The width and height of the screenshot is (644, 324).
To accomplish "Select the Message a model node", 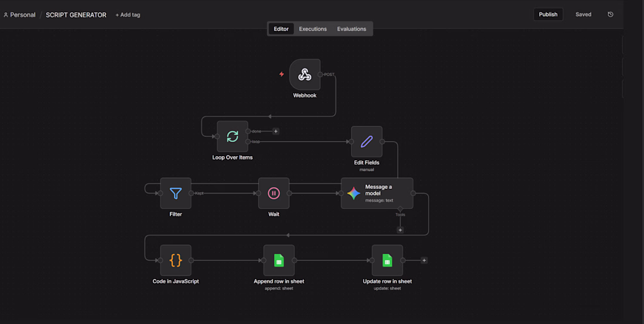I will tap(377, 193).
